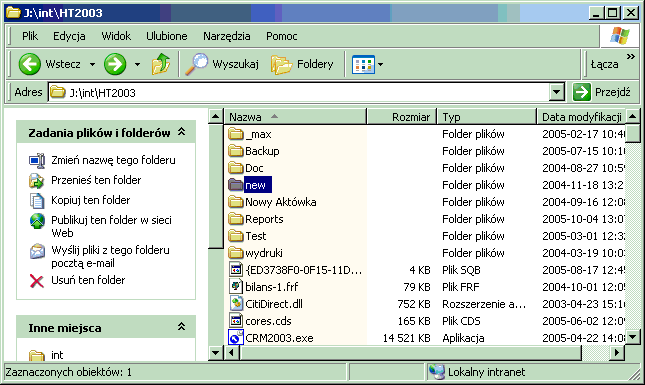Collapse the Inne miejsca panel
The image size is (645, 385).
coord(181,327)
